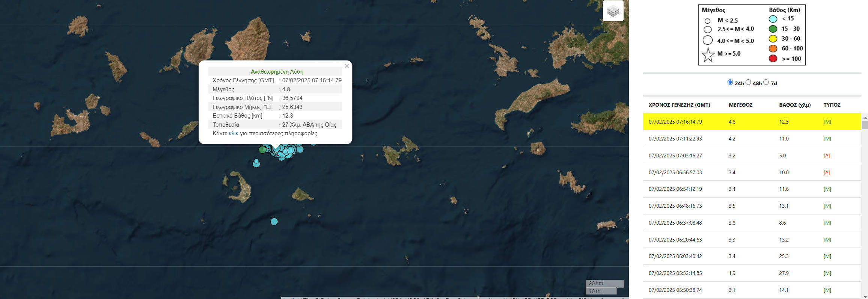Click the scrollbar down arrow of earthquake list
The height and width of the screenshot is (299, 868).
[865, 296]
